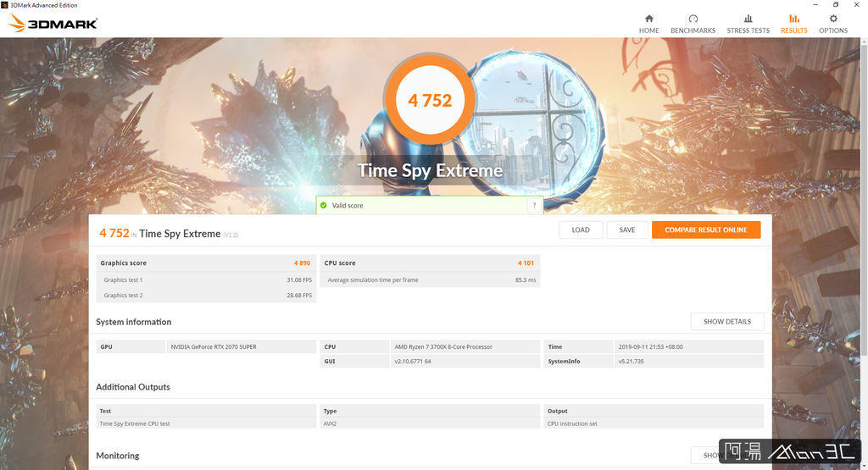868x470 pixels.
Task: Click the Valid score status bar
Action: pos(430,205)
